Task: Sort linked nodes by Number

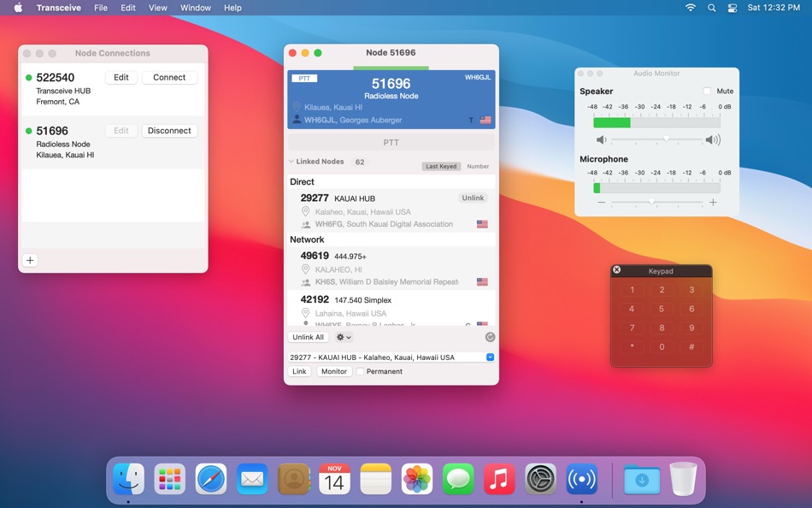Action: 478,167
